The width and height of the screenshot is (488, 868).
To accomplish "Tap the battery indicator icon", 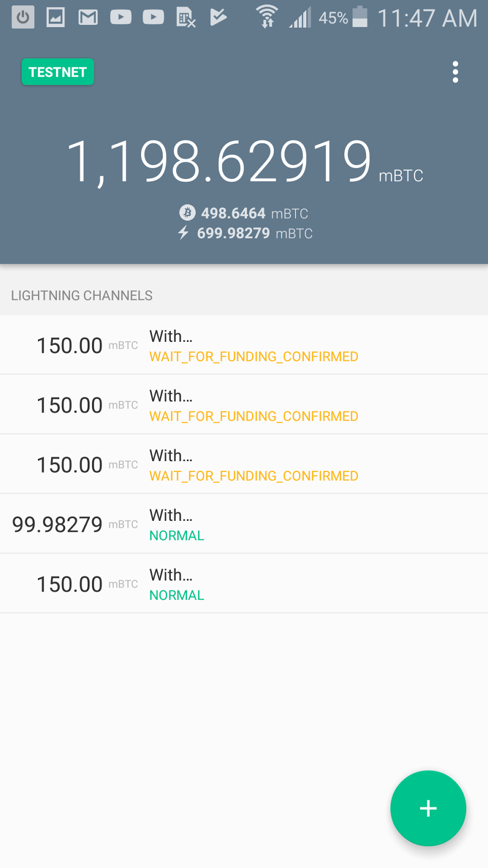I will 359,17.
